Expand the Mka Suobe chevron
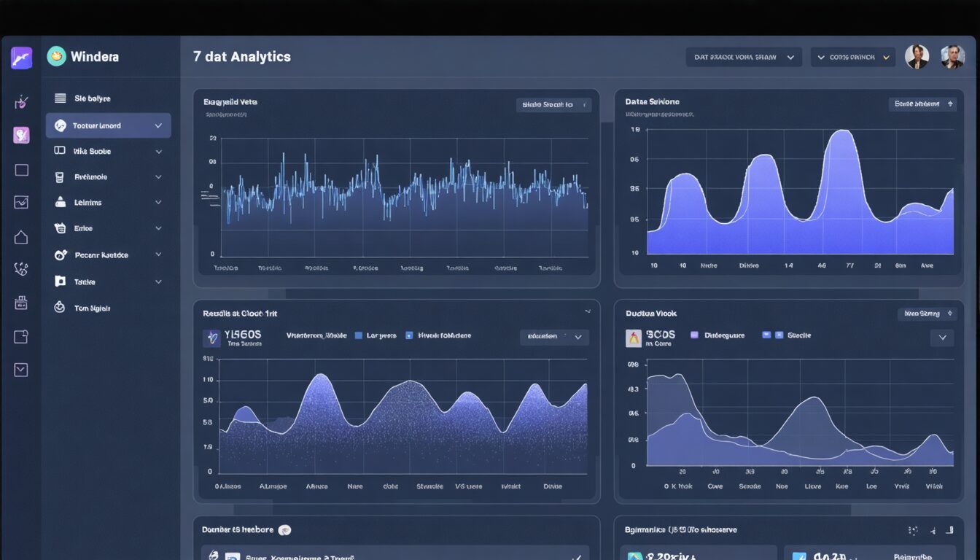This screenshot has height=560, width=980. point(158,152)
